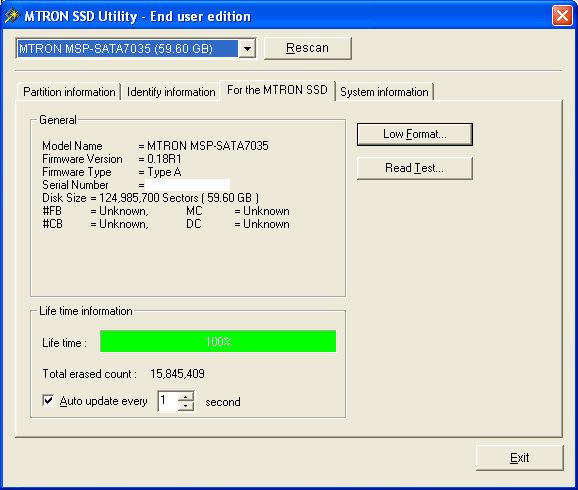Select the For the MTRON SSD tab

pyautogui.click(x=277, y=90)
